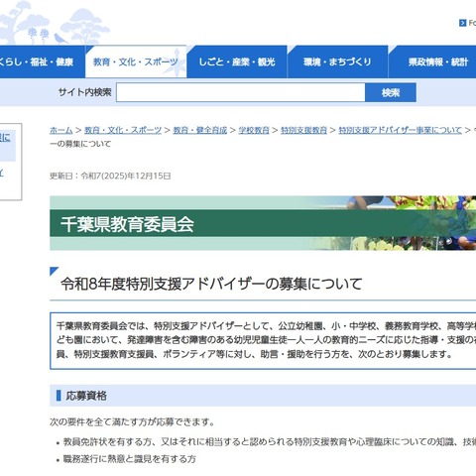Screen dimensions: 476x476
Task: Click the blue arrow icon at top right
Action: [x=463, y=23]
